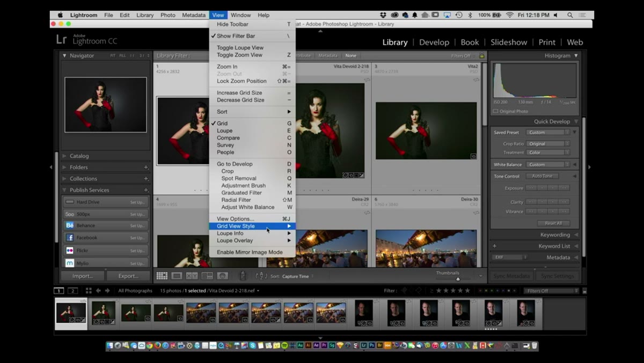Switch to Loupe view toolbar icon
The width and height of the screenshot is (644, 363).
(177, 275)
